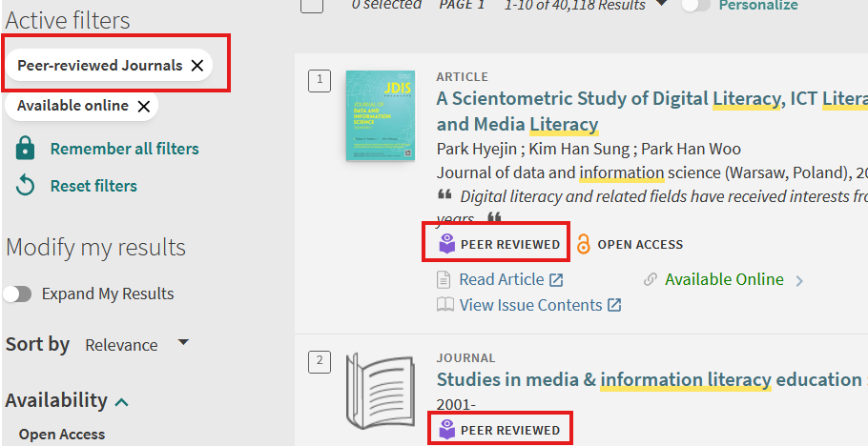Click the Peer-reviewed Journals filter chip label
The height and width of the screenshot is (446, 868).
[99, 66]
